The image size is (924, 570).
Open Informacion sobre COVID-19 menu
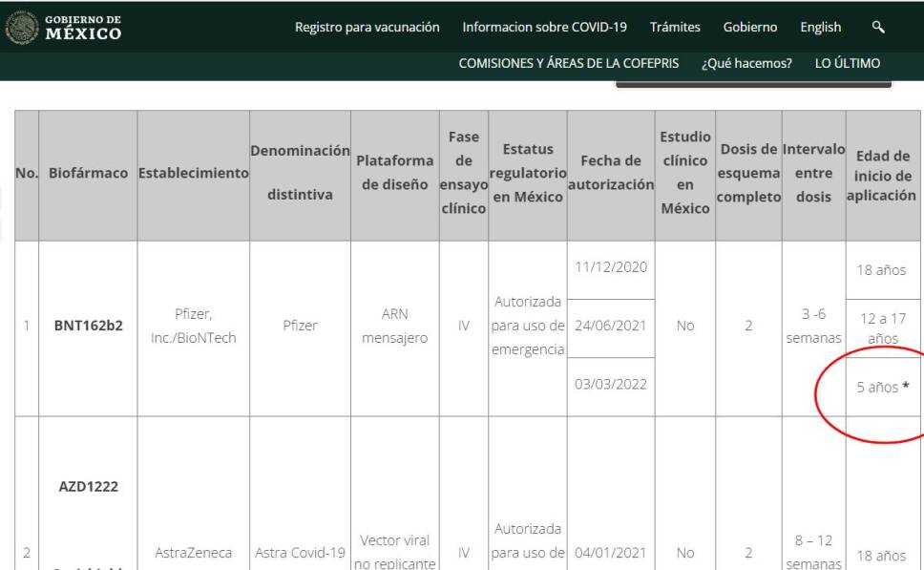[544, 27]
